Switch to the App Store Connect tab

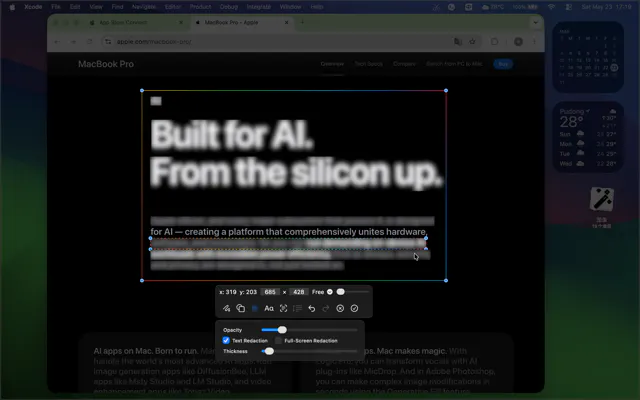coord(135,22)
